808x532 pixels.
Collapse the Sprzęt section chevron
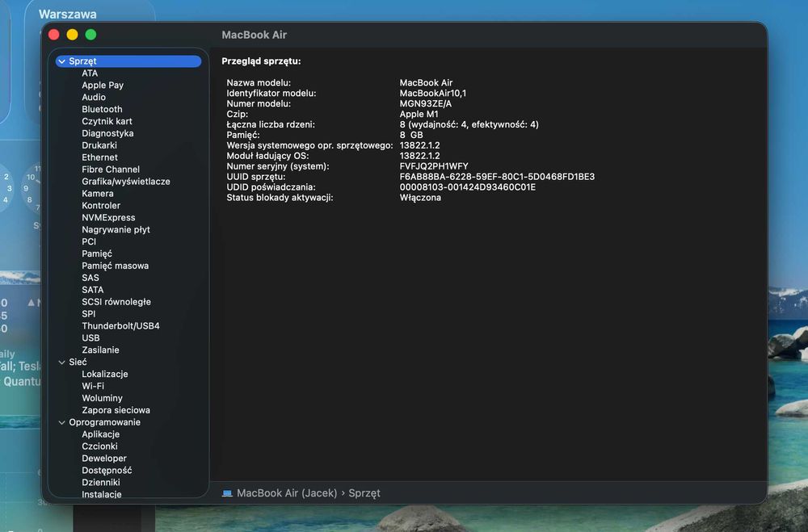[62, 61]
